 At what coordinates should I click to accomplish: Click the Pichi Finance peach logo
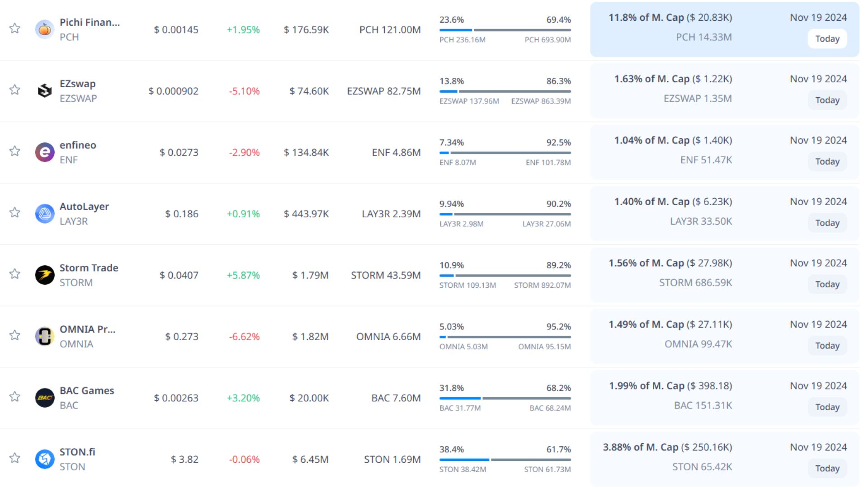coord(44,29)
